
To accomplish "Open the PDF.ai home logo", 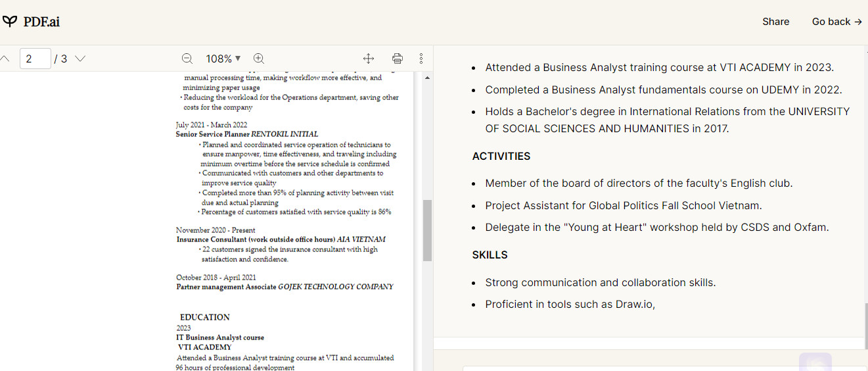I will (31, 22).
